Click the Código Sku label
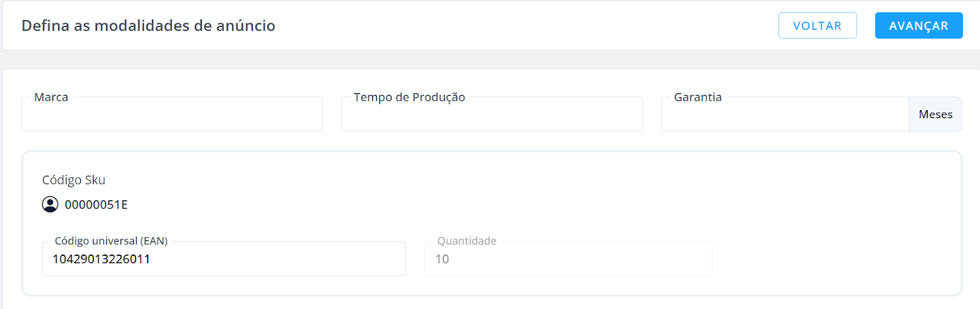 tap(73, 180)
